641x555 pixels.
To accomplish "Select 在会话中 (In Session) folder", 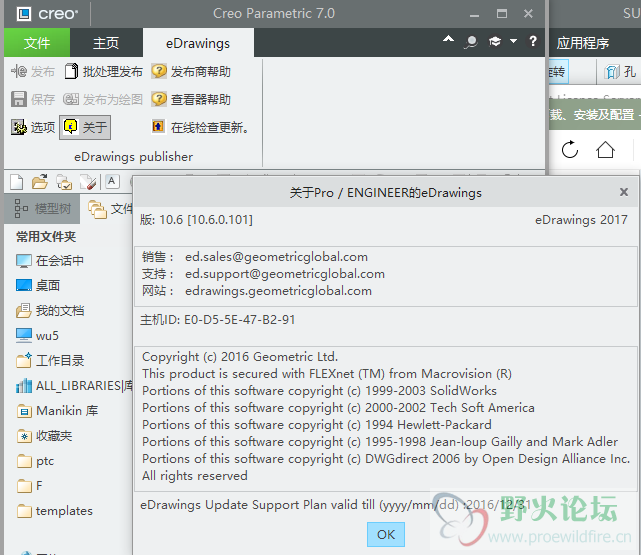I will click(50, 260).
